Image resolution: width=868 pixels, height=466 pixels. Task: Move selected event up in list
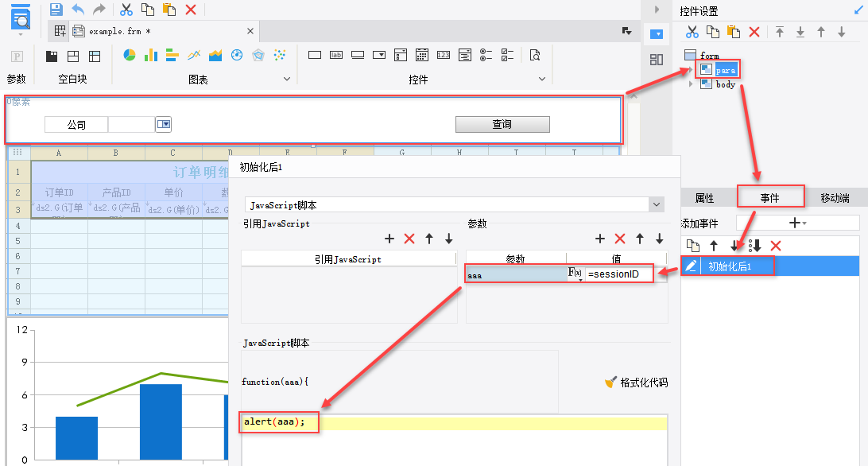[x=714, y=246]
